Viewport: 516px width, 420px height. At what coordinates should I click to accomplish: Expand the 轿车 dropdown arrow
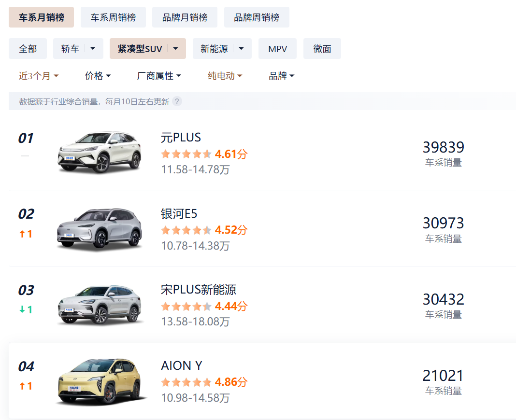pyautogui.click(x=93, y=49)
